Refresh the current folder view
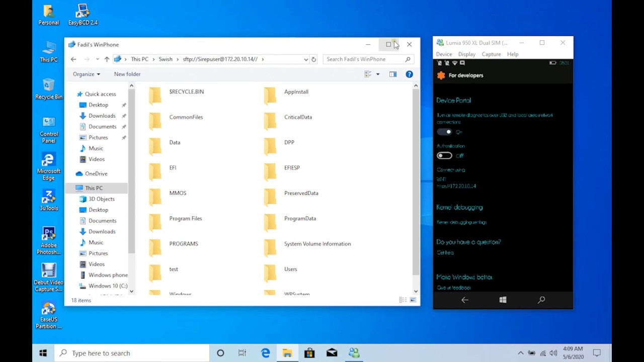Viewport: 644px width, 362px height. point(313,59)
